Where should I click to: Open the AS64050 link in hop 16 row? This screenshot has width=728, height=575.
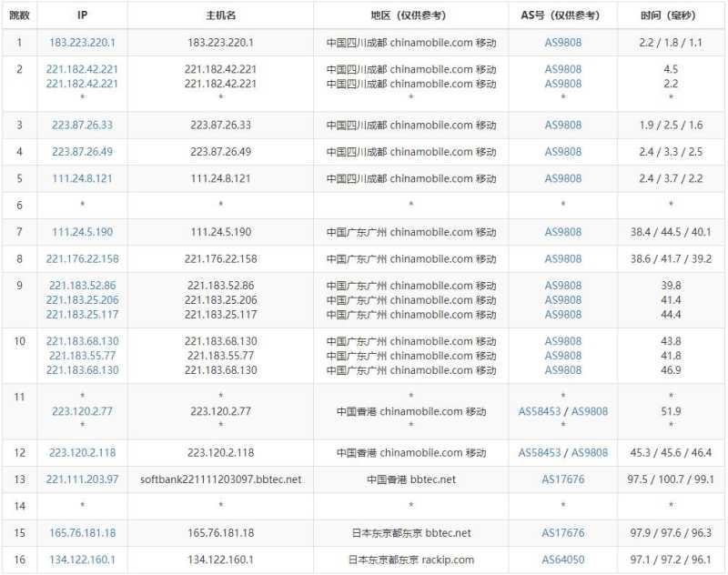(562, 560)
